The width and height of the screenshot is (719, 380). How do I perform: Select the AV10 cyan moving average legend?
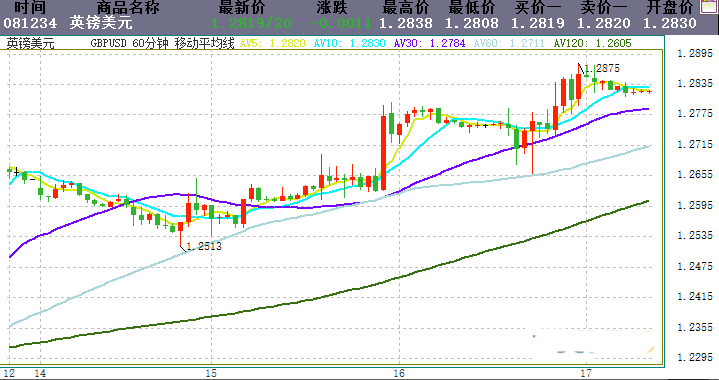(x=349, y=44)
